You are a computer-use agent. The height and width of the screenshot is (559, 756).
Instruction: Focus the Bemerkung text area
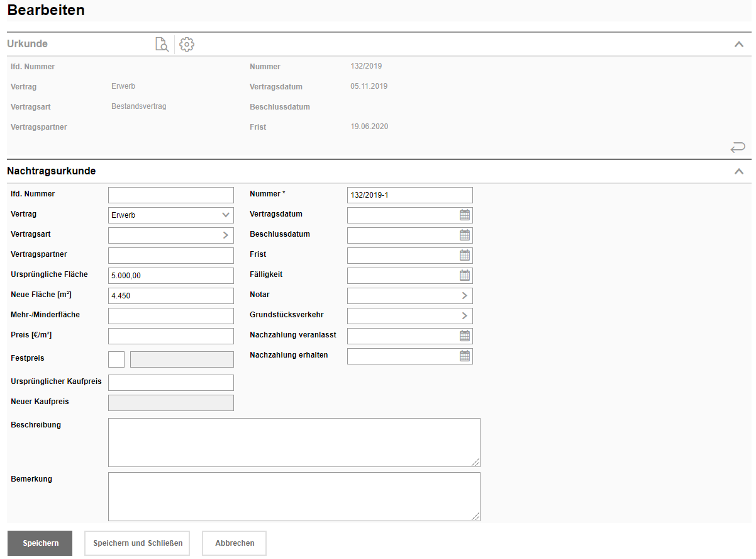pyautogui.click(x=294, y=497)
